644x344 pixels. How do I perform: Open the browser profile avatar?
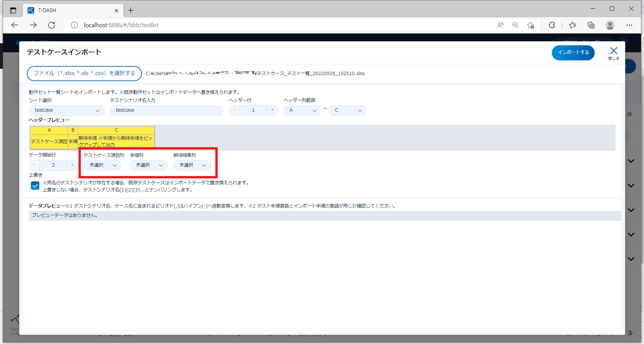pyautogui.click(x=610, y=25)
